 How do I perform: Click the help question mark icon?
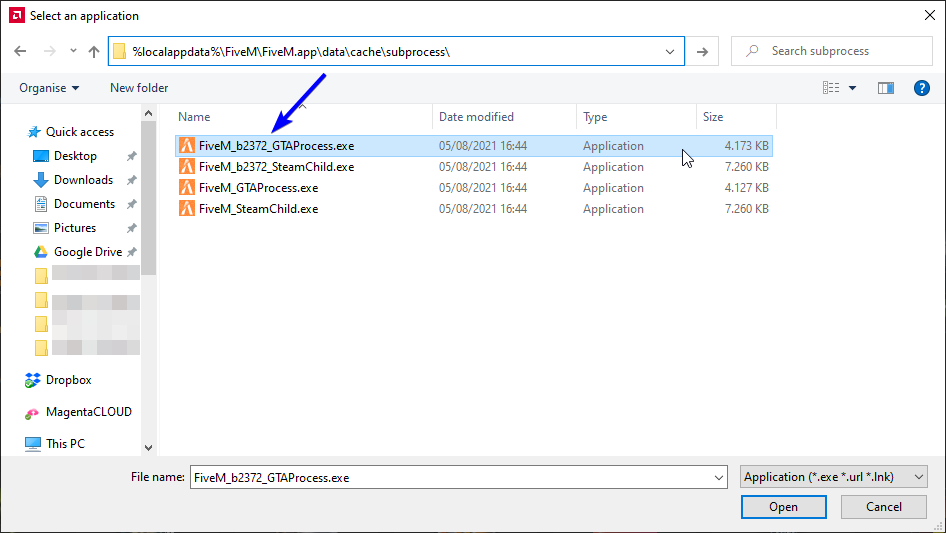coord(922,88)
